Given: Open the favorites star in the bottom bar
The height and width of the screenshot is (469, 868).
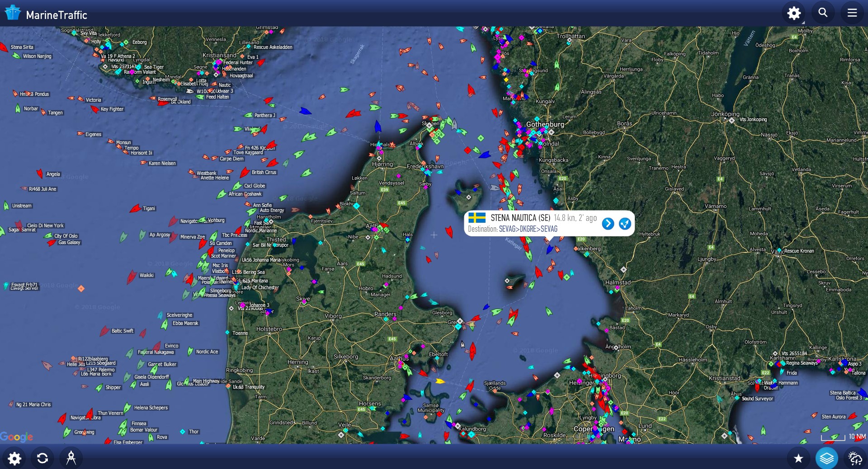Looking at the screenshot, I should [798, 458].
